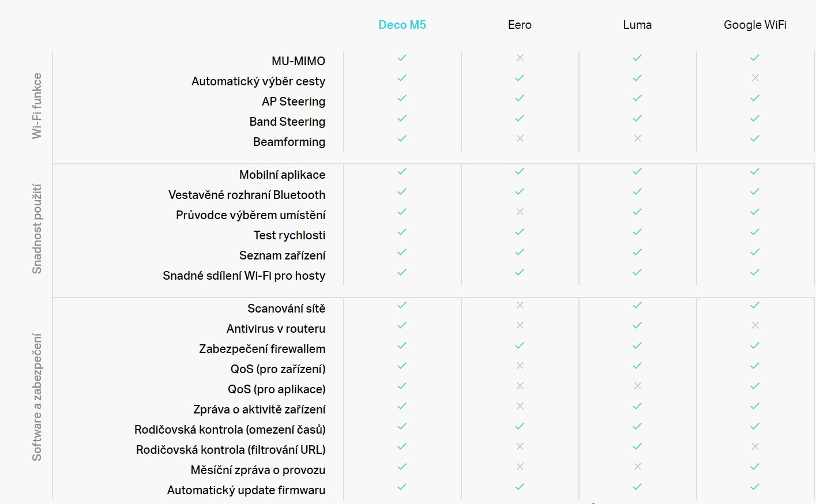Viewport: 816px width, 504px height.
Task: Select the Luma column heading
Action: (x=637, y=25)
